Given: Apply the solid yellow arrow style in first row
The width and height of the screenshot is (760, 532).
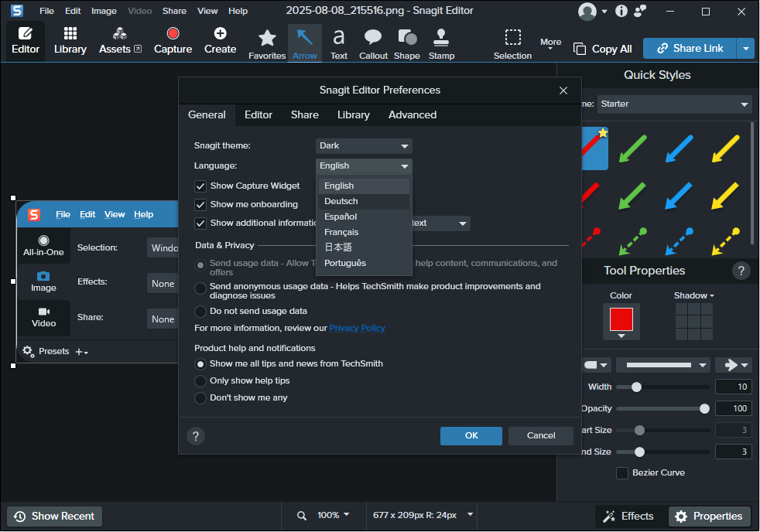Looking at the screenshot, I should (726, 148).
